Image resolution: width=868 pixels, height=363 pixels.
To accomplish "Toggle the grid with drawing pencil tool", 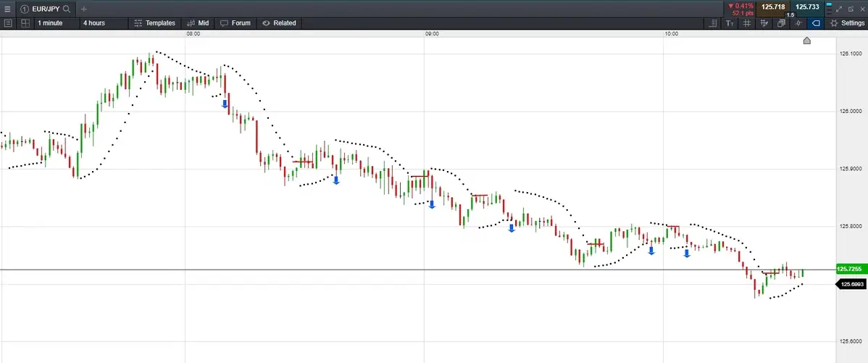I will point(764,23).
